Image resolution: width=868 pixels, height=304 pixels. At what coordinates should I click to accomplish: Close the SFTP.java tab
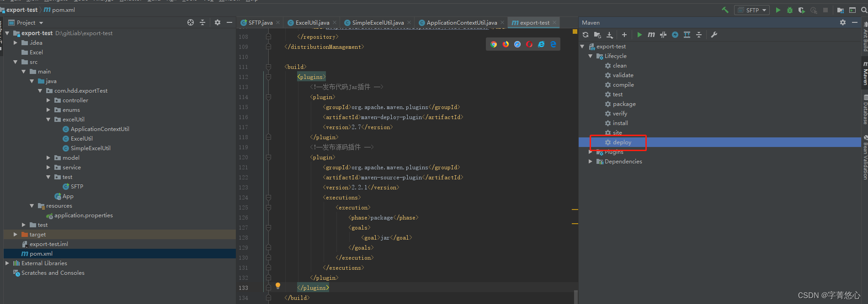click(278, 22)
